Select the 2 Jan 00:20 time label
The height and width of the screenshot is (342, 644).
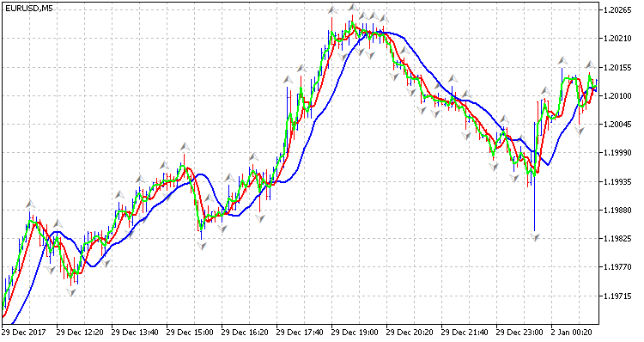click(x=571, y=332)
